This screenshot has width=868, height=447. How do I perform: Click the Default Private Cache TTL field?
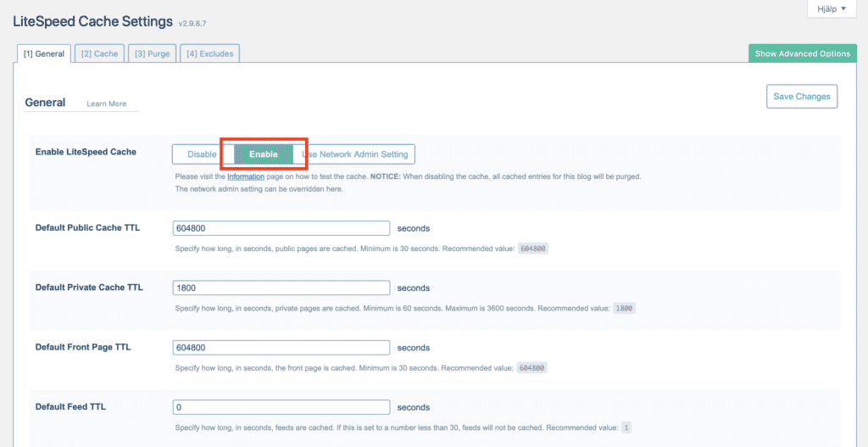pyautogui.click(x=281, y=288)
